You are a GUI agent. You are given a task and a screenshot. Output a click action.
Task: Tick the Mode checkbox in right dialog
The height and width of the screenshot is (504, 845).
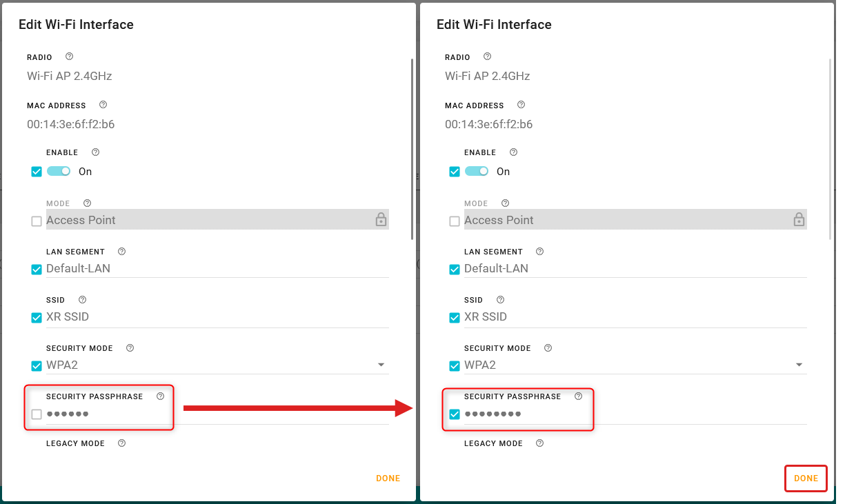pos(455,221)
